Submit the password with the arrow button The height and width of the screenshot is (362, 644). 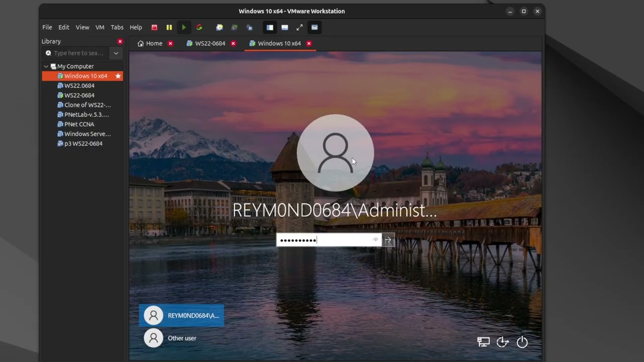388,240
